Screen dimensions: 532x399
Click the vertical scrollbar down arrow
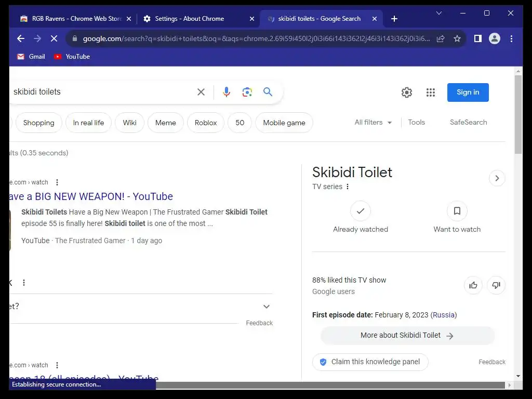pyautogui.click(x=518, y=376)
